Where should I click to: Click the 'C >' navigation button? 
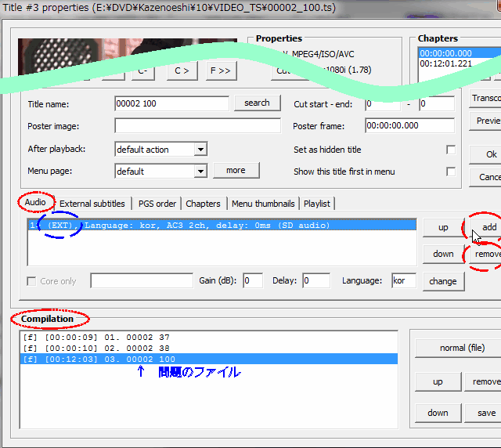point(182,70)
